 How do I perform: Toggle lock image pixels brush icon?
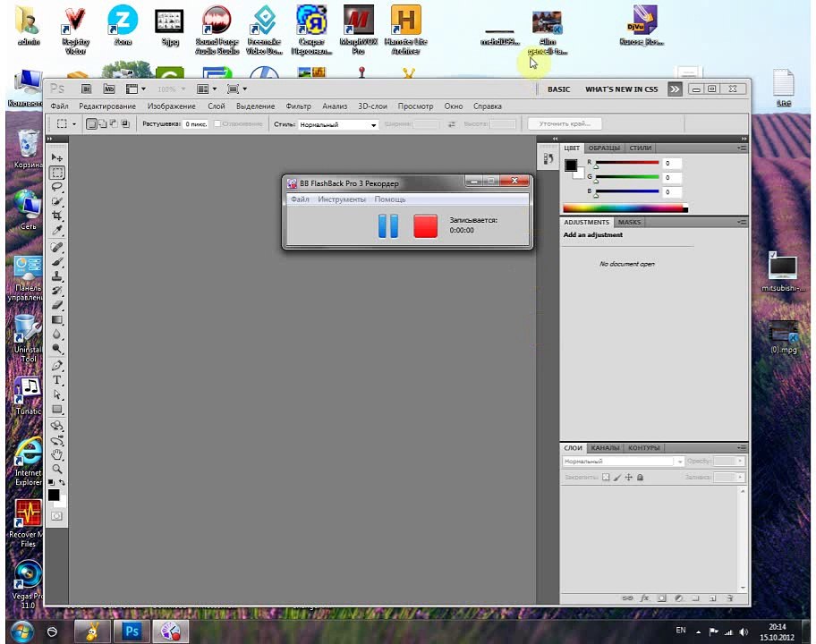(x=617, y=477)
